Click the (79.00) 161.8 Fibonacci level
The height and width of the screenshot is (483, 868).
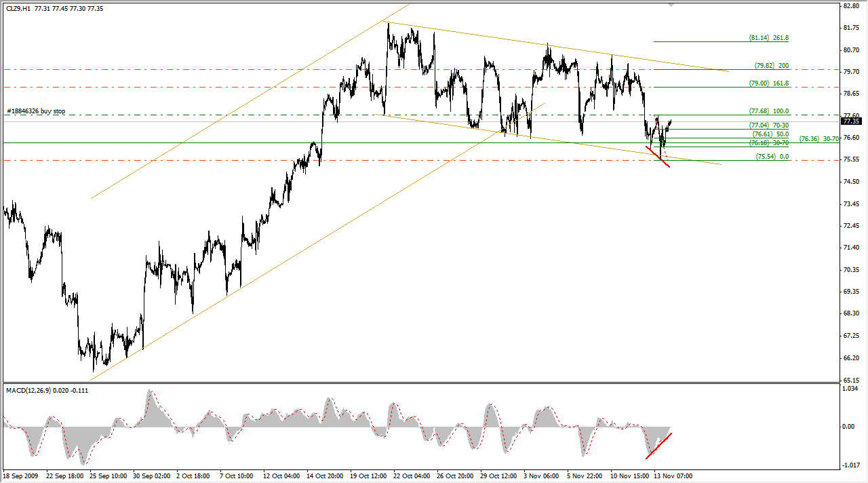[x=769, y=83]
